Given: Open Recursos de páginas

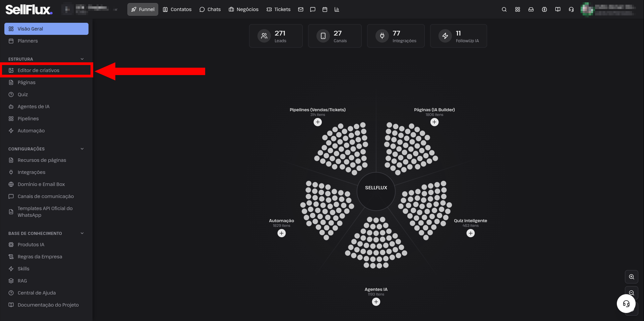Looking at the screenshot, I should [x=46, y=160].
